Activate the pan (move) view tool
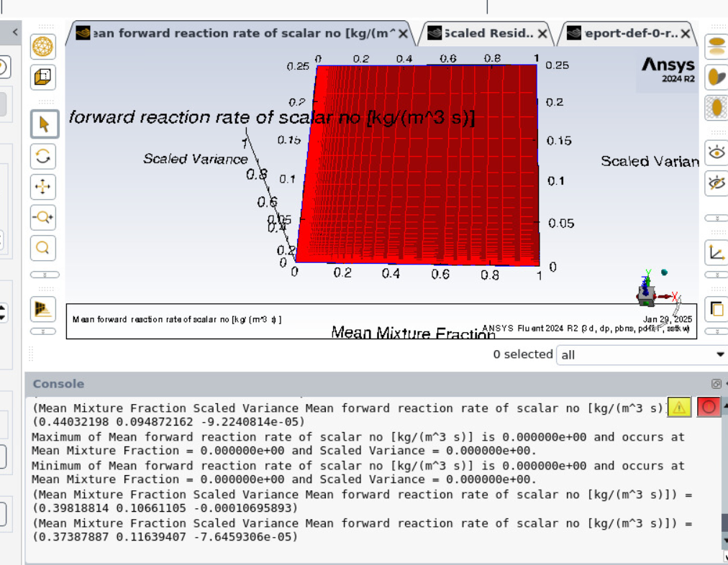Screen dimensions: 728x565 click(x=42, y=187)
